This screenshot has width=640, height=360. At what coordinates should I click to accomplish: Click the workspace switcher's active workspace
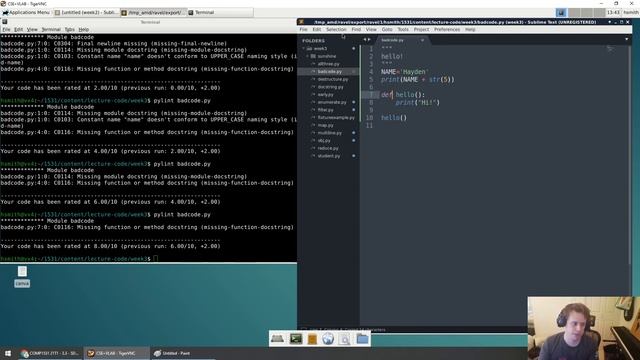click(561, 13)
